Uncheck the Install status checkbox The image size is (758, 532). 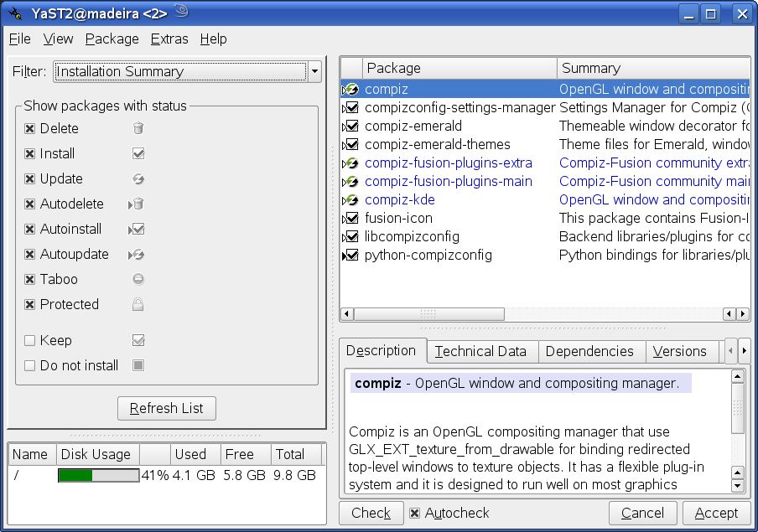coord(29,153)
